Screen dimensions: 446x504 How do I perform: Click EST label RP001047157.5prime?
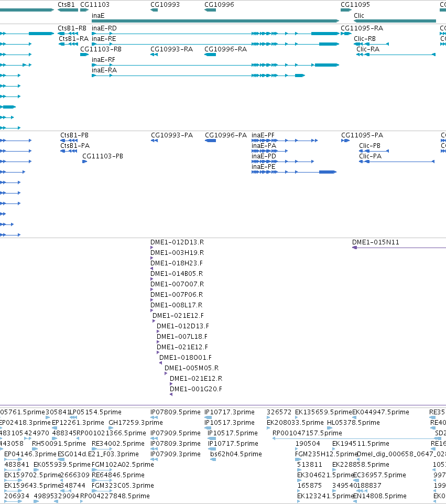[x=307, y=433]
